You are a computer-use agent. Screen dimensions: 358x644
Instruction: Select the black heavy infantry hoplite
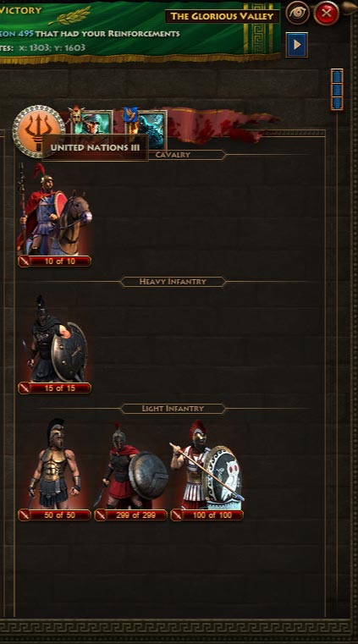[55, 339]
